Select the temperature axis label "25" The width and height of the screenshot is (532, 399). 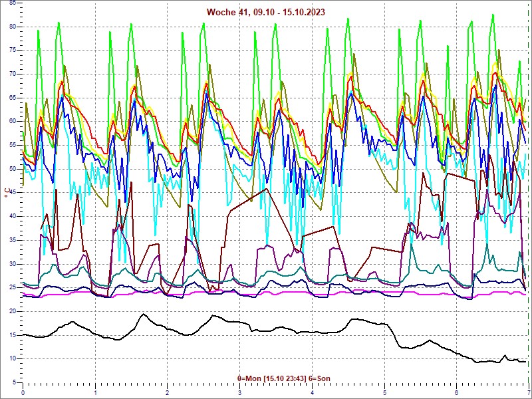click(12, 288)
